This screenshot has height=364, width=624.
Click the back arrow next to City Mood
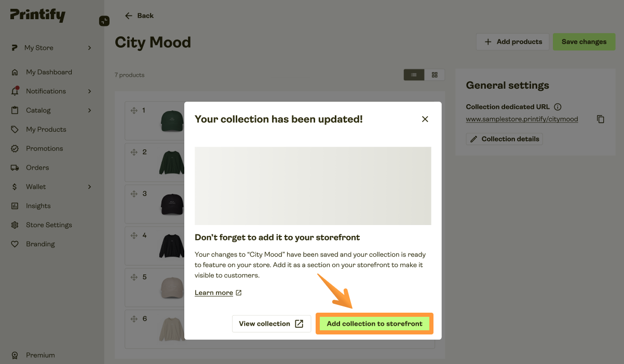[x=128, y=16]
